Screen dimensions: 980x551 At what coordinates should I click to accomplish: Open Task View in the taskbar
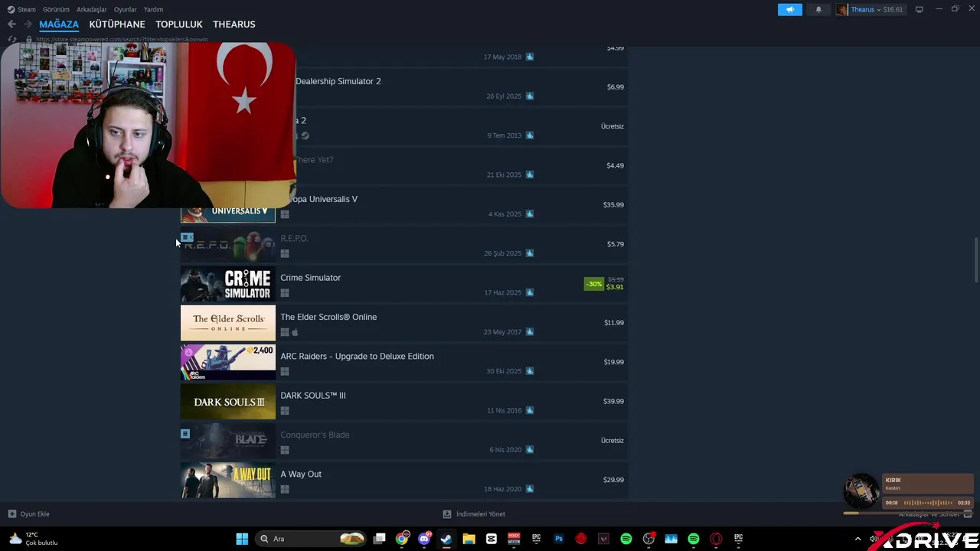coord(379,539)
